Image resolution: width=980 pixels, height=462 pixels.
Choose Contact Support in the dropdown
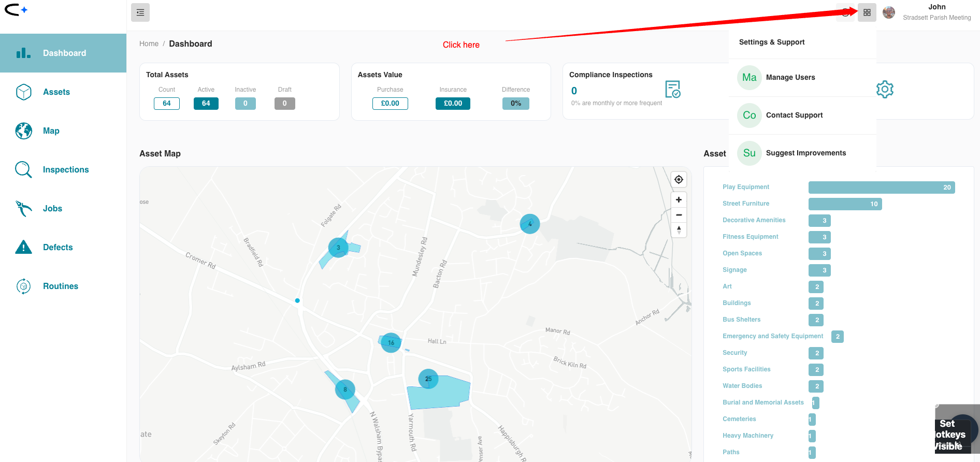coord(794,116)
